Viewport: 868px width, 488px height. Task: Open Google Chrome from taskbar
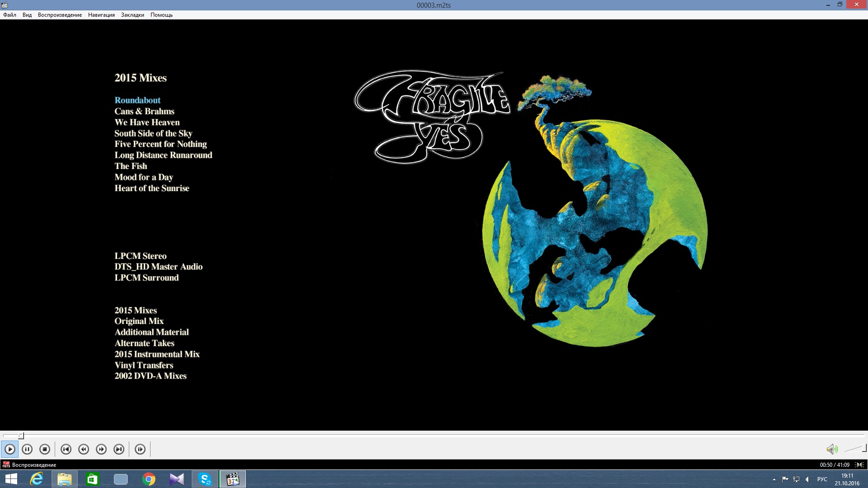point(149,479)
